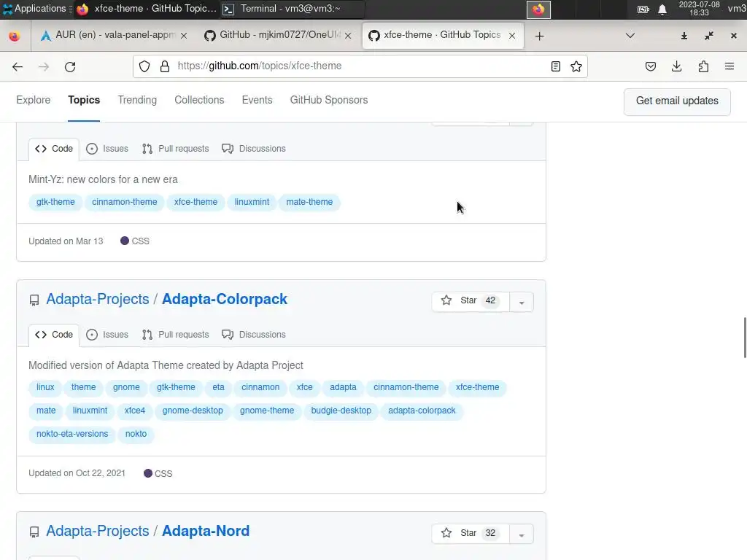Open the Pocket save icon

pos(650,66)
